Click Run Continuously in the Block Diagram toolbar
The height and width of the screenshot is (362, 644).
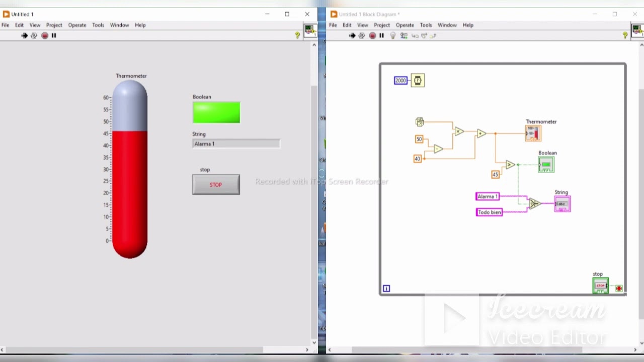click(x=362, y=36)
